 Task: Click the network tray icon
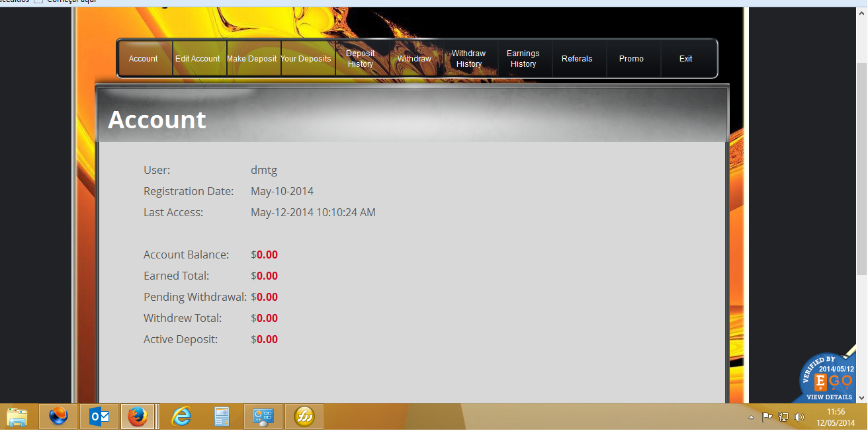[x=783, y=417]
